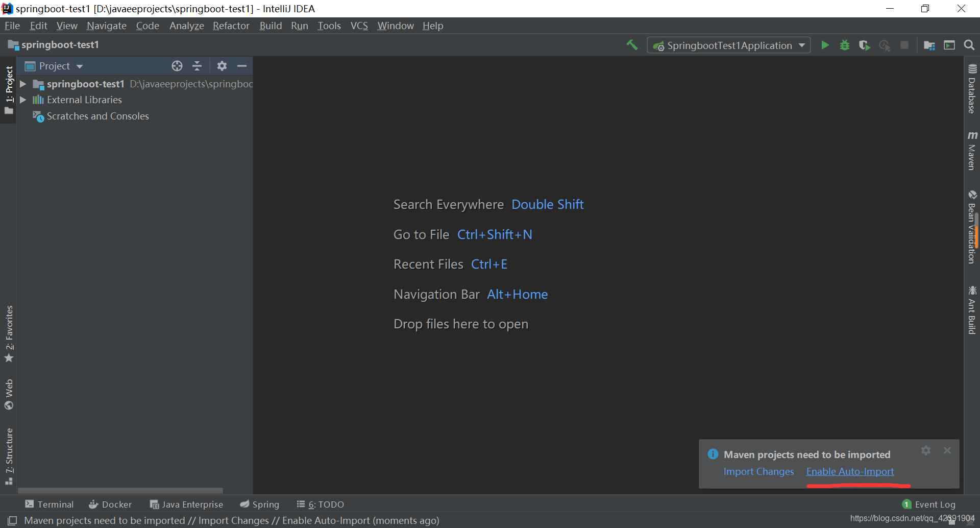980x528 pixels.
Task: Open the Ant Build side panel
Action: pyautogui.click(x=972, y=310)
